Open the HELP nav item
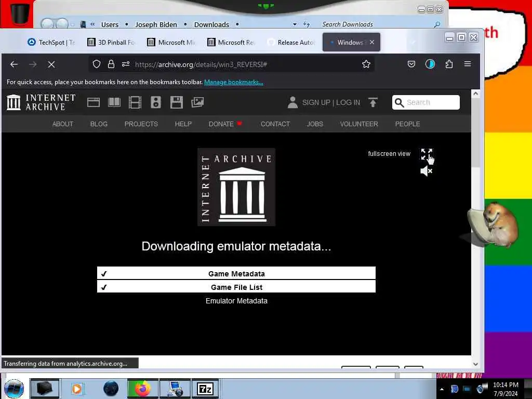Screen dimensions: 532x399 click(183, 124)
